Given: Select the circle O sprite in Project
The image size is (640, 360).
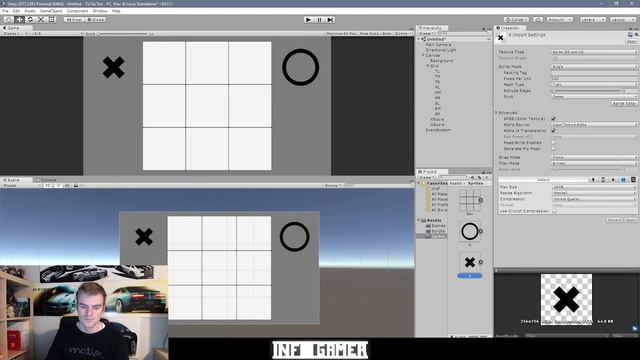Looking at the screenshot, I should coord(470,231).
